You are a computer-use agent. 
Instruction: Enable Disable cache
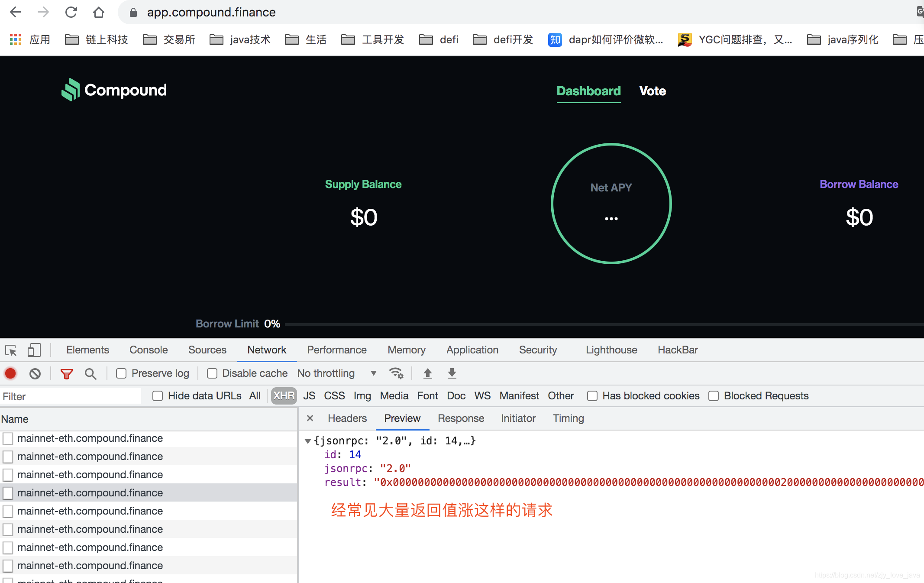click(212, 373)
